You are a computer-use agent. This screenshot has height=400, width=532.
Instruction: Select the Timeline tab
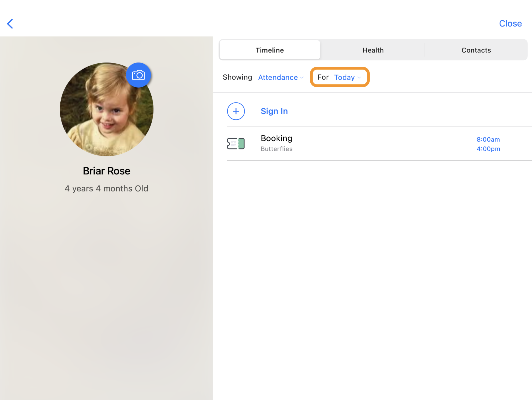pos(269,50)
